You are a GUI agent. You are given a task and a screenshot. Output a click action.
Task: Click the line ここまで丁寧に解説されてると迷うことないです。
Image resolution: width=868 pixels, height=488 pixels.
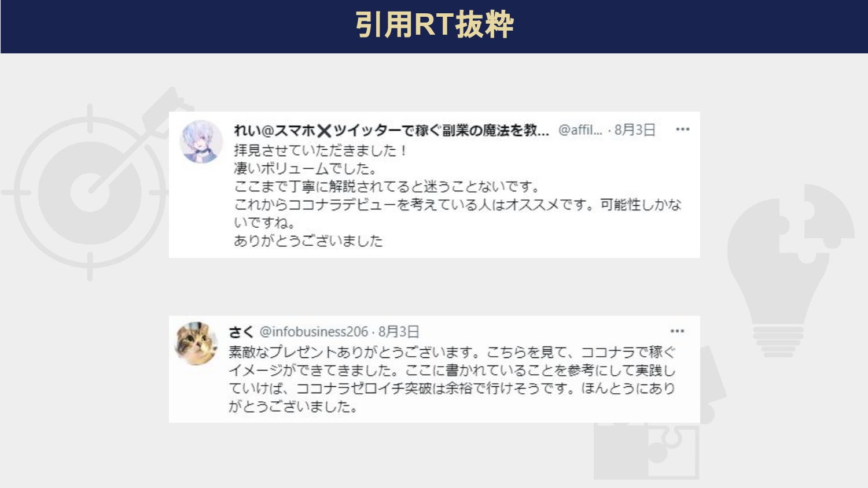coord(387,187)
